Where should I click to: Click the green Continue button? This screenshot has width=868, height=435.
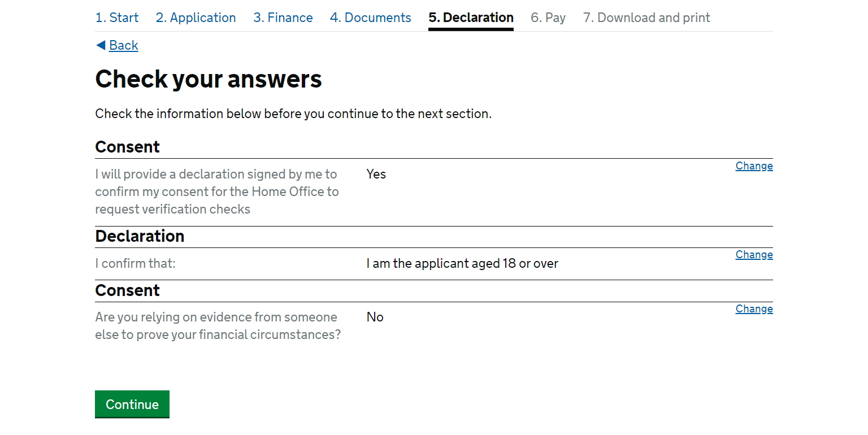[132, 404]
